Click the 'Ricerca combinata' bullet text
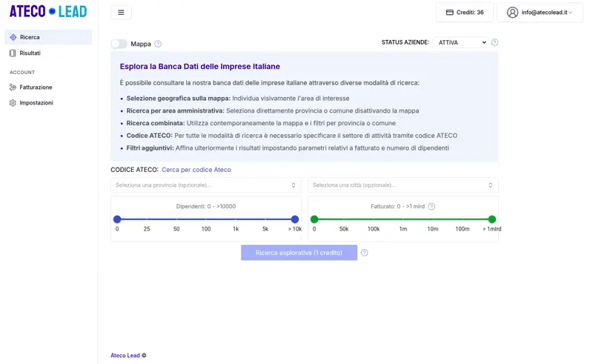593x364 pixels. [x=261, y=123]
